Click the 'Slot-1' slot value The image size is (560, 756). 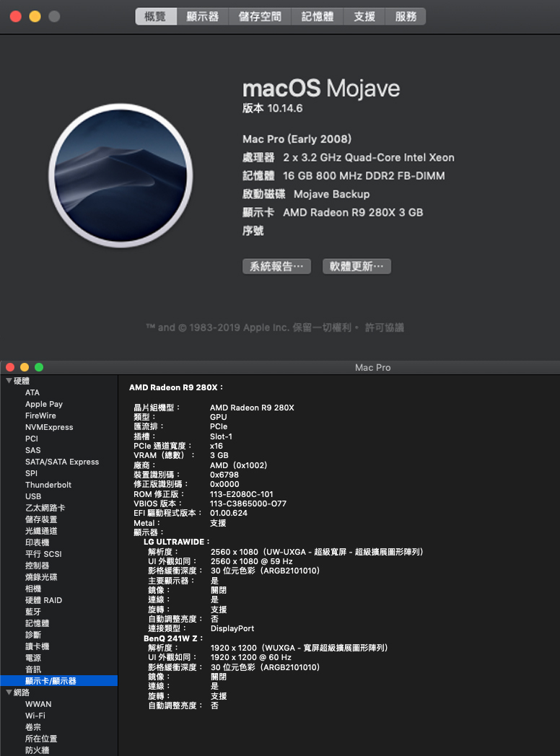(221, 436)
